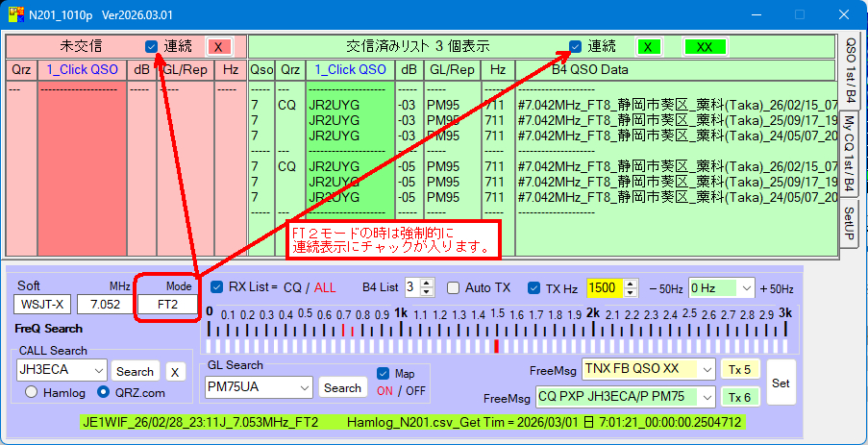This screenshot has width=868, height=445.
Task: Click the Tx 6 send button
Action: [740, 397]
